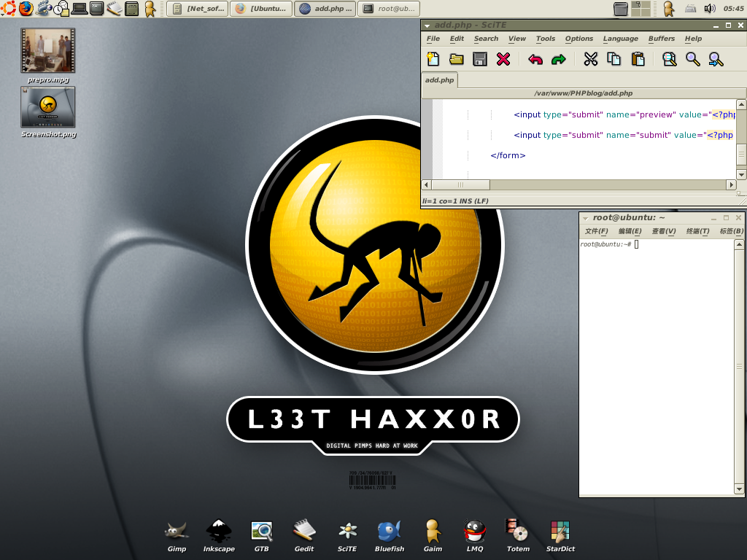Save the file using the floppy icon
The image size is (747, 560).
pos(480,59)
